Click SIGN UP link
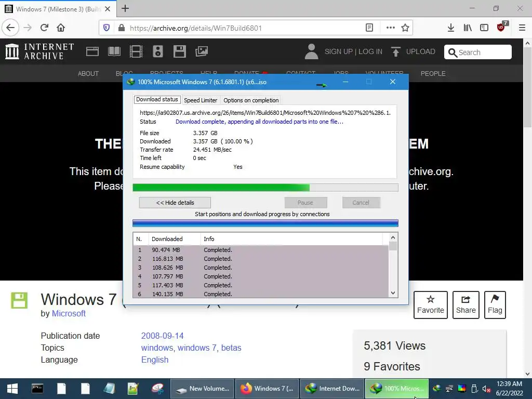 [339, 51]
